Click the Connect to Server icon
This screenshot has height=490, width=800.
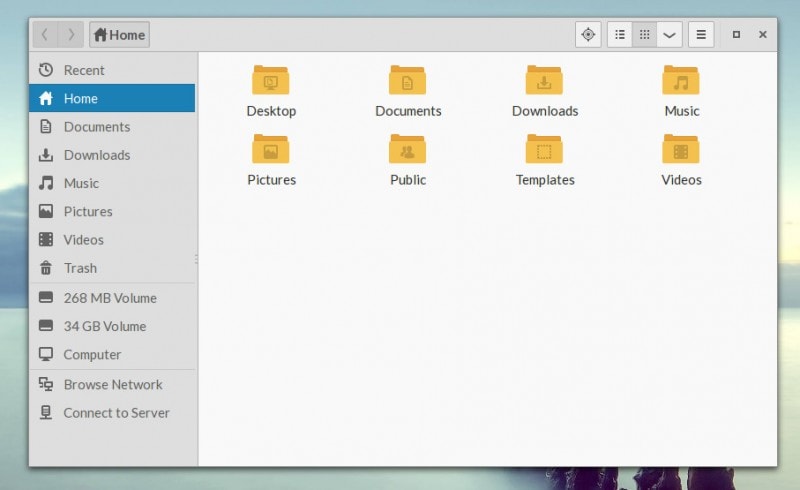pyautogui.click(x=46, y=412)
